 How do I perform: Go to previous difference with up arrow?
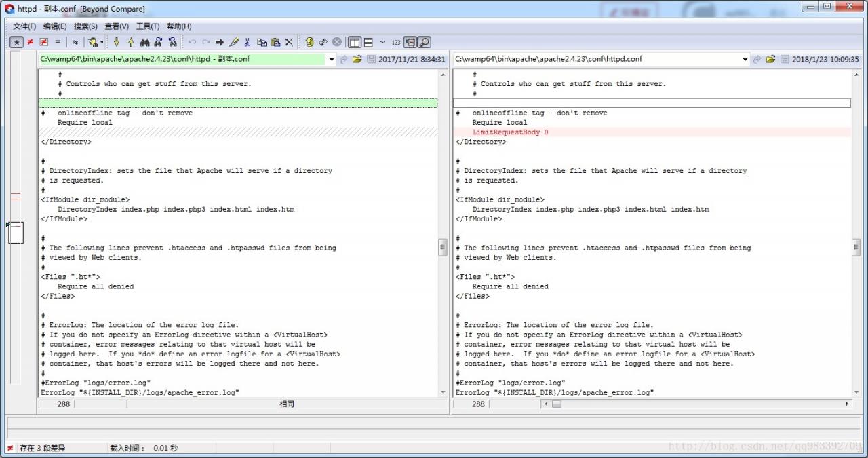131,42
